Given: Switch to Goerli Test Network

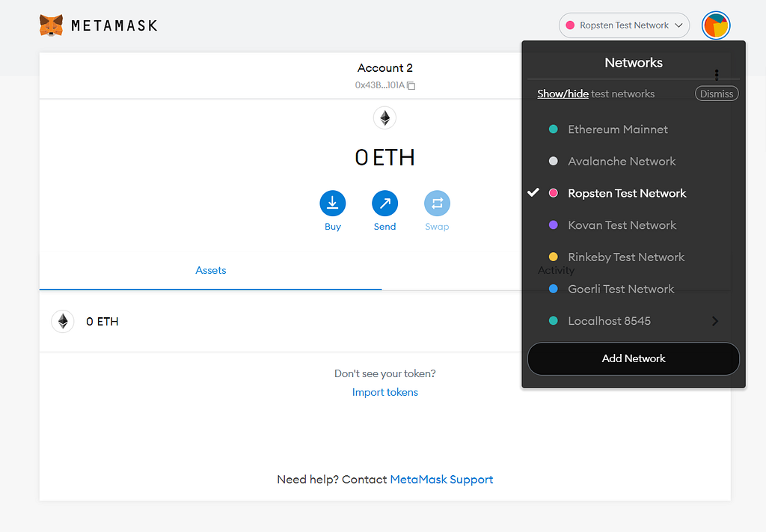Looking at the screenshot, I should click(x=634, y=290).
